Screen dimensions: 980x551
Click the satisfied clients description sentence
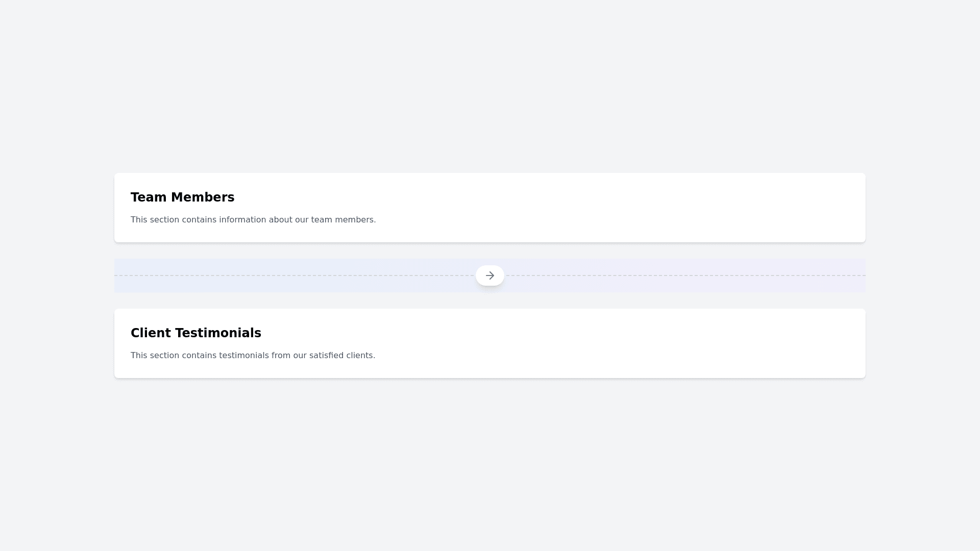click(253, 356)
